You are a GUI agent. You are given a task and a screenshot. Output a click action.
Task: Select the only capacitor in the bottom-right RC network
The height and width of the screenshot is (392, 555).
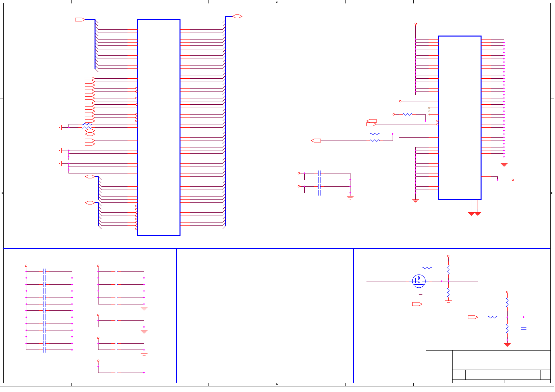pyautogui.click(x=524, y=328)
